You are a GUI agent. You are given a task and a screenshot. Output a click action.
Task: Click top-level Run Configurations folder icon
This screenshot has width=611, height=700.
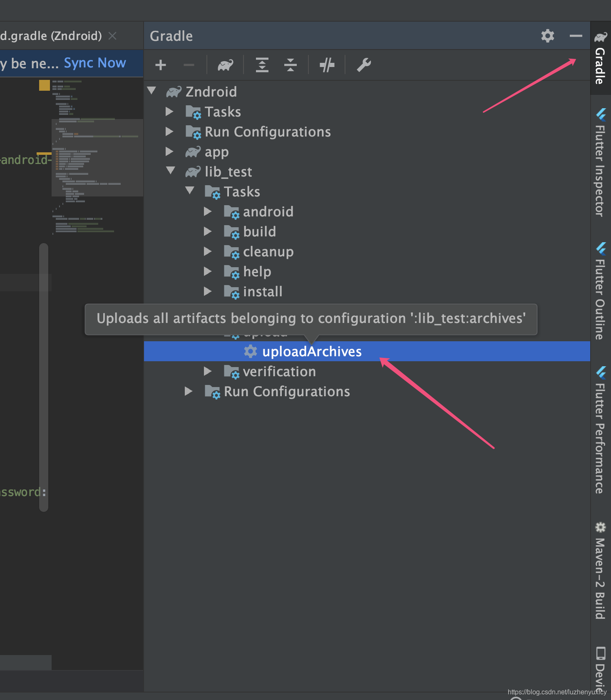pos(193,132)
